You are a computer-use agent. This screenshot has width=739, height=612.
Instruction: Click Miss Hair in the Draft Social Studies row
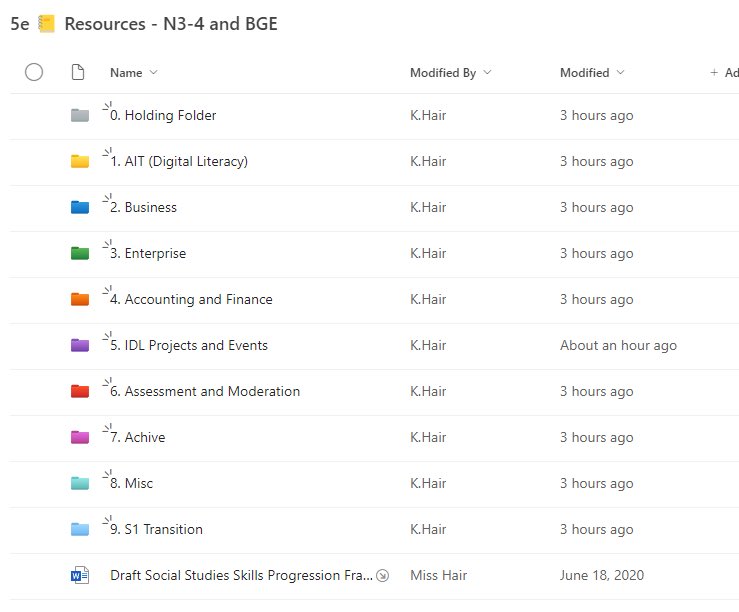(x=438, y=575)
